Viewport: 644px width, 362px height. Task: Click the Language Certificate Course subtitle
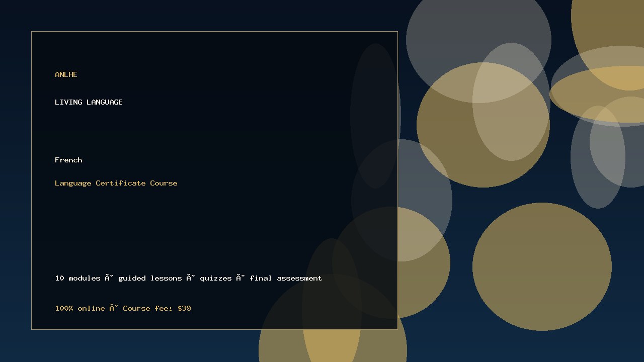[x=116, y=183]
